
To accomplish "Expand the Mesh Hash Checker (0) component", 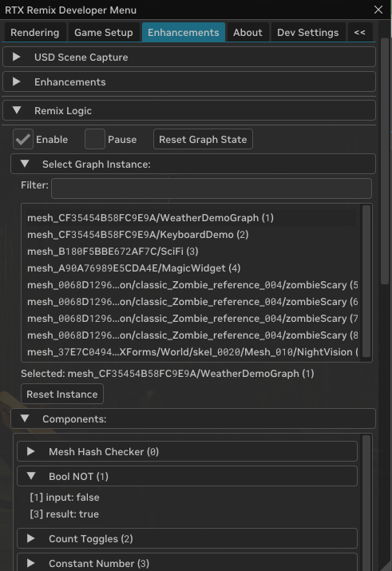I will pyautogui.click(x=187, y=451).
